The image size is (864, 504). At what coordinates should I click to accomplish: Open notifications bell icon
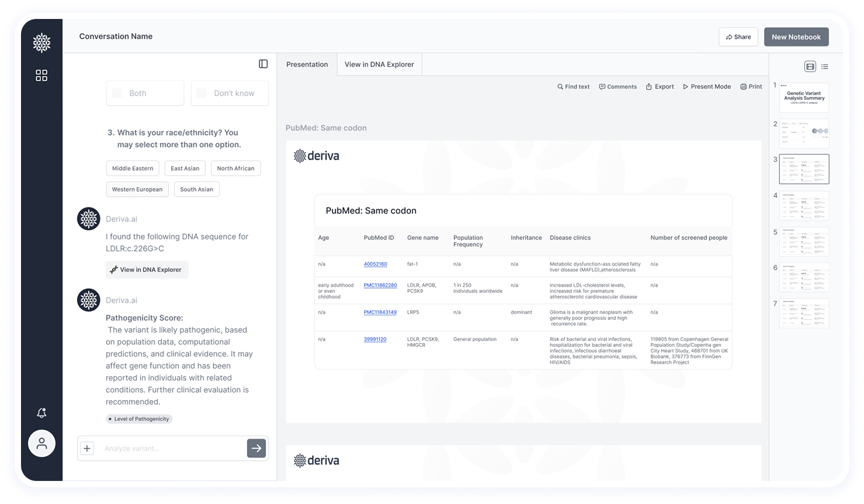tap(42, 413)
